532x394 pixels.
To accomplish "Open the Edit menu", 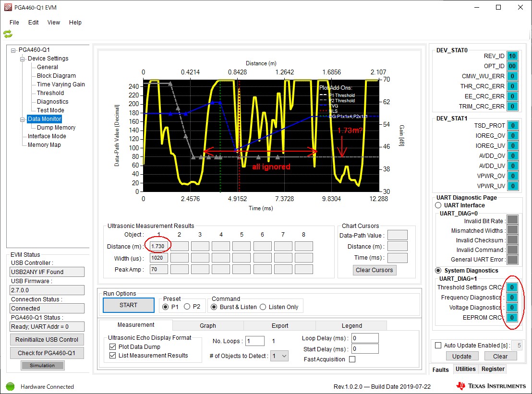I will 33,23.
